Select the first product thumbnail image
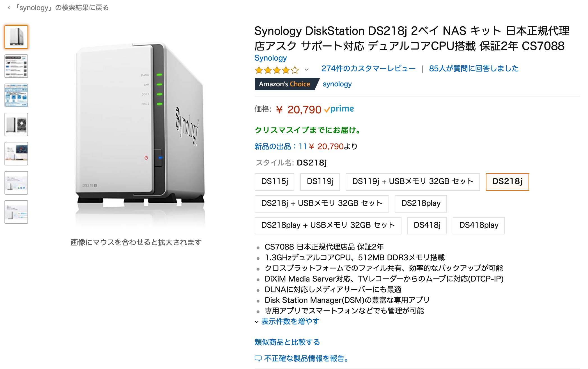The height and width of the screenshot is (369, 588). 16,37
